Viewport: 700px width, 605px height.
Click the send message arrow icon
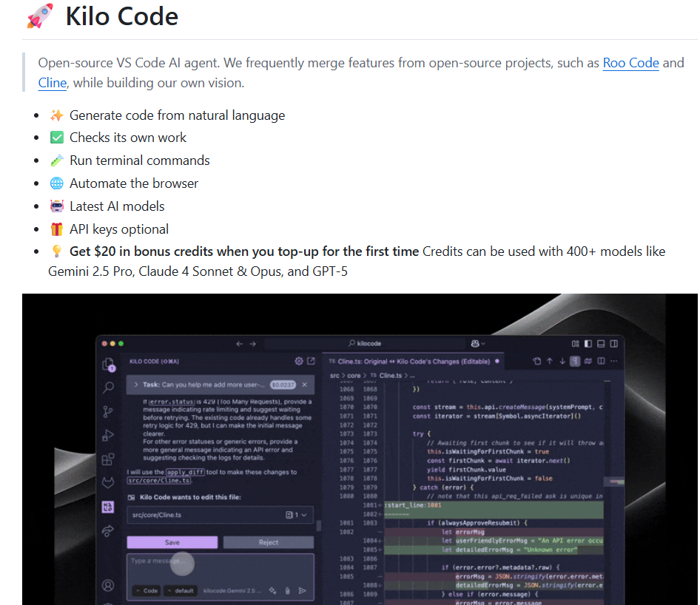point(302,591)
